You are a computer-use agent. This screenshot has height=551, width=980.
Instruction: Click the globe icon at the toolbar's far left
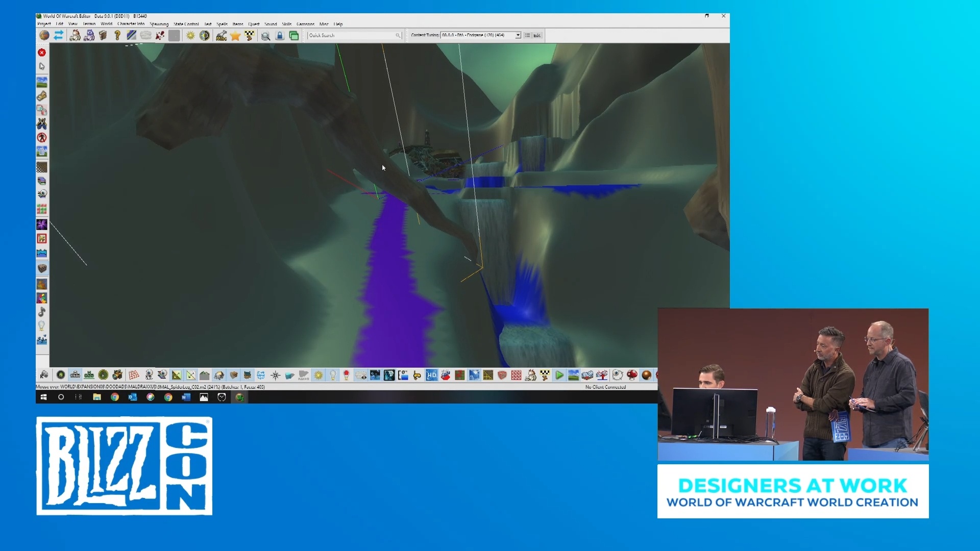click(45, 35)
